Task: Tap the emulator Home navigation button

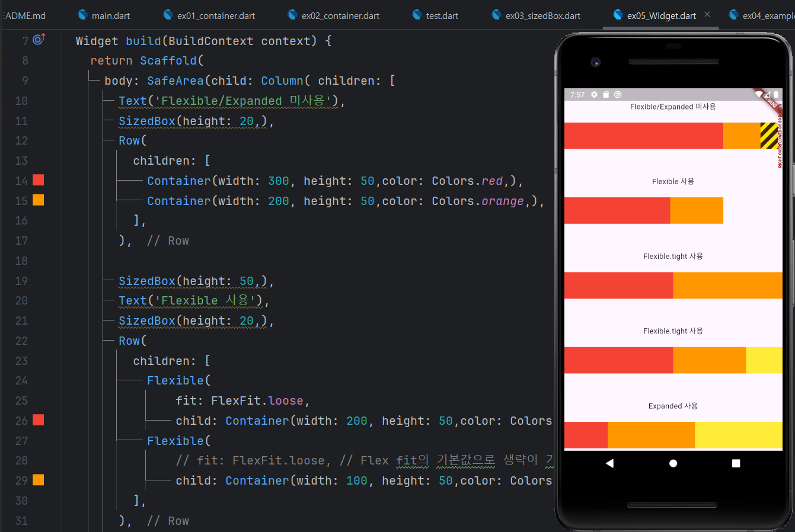Action: click(673, 463)
